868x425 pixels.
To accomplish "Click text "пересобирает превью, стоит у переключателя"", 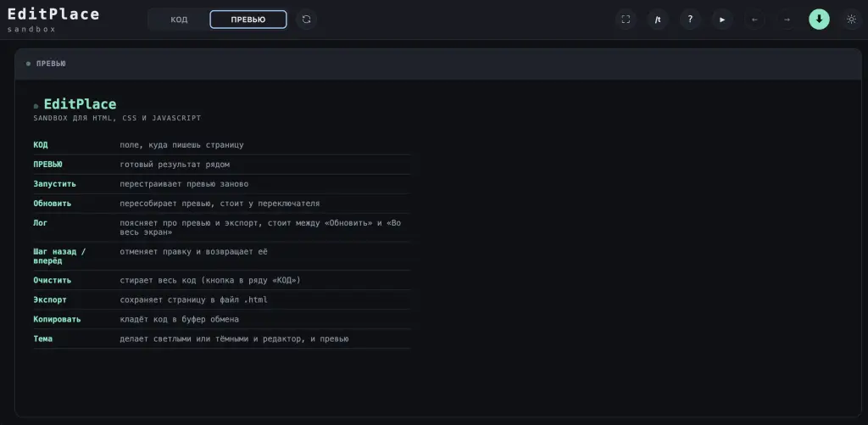I will (x=220, y=204).
